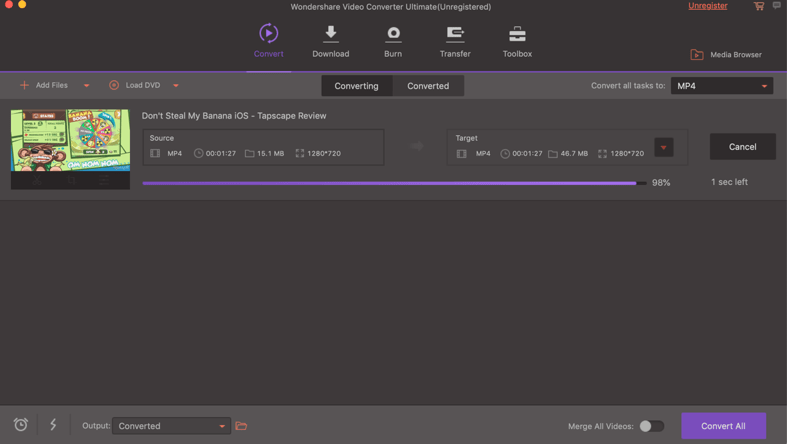Open the target format settings dropdown
Viewport: 787px width, 444px height.
click(664, 147)
